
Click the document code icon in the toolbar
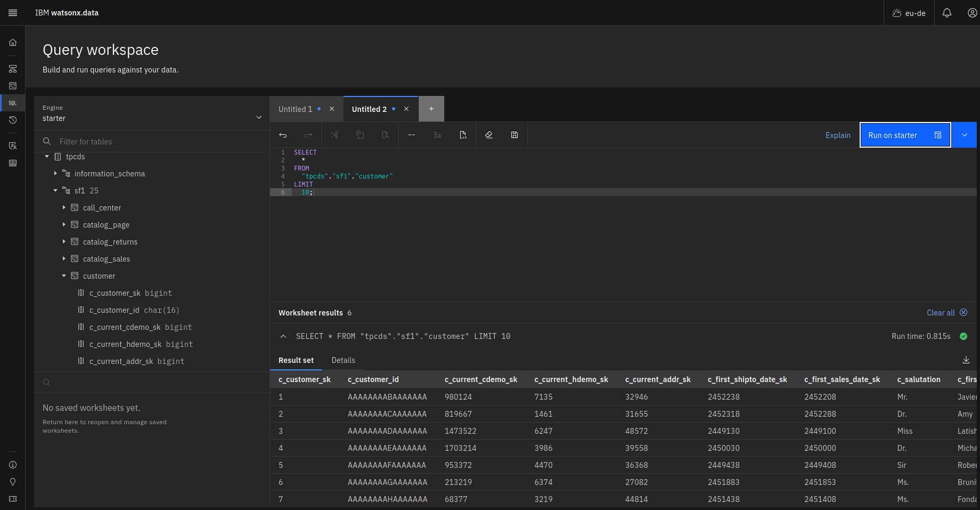pos(463,135)
